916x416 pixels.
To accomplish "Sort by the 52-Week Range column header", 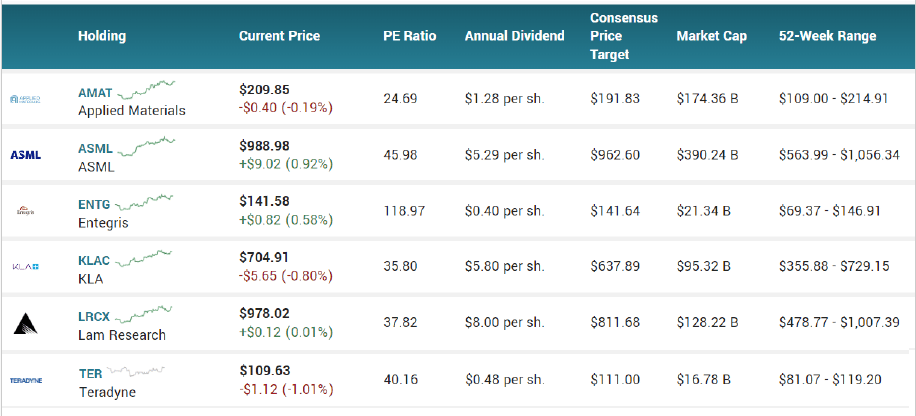I will click(x=827, y=36).
